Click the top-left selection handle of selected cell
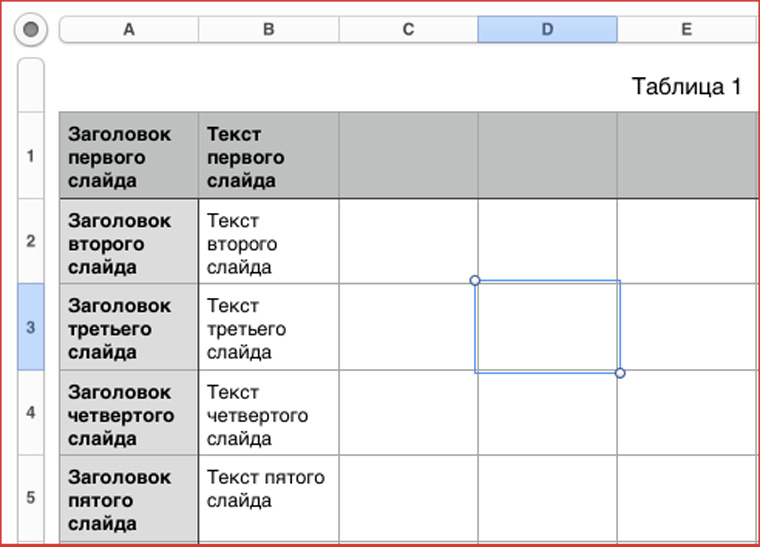The width and height of the screenshot is (760, 547). (475, 281)
